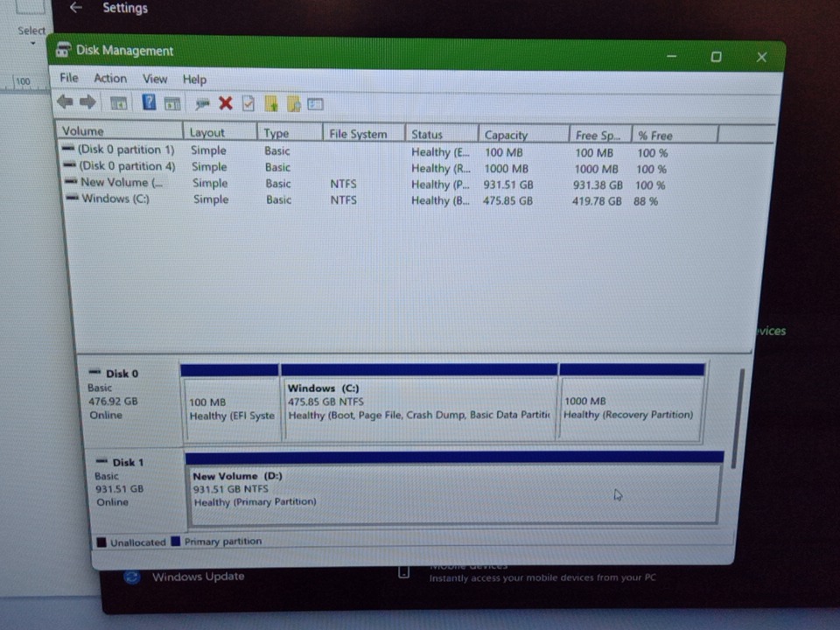Click the Show/Hide Action Pane toolbar icon
Image resolution: width=840 pixels, height=630 pixels.
[172, 103]
